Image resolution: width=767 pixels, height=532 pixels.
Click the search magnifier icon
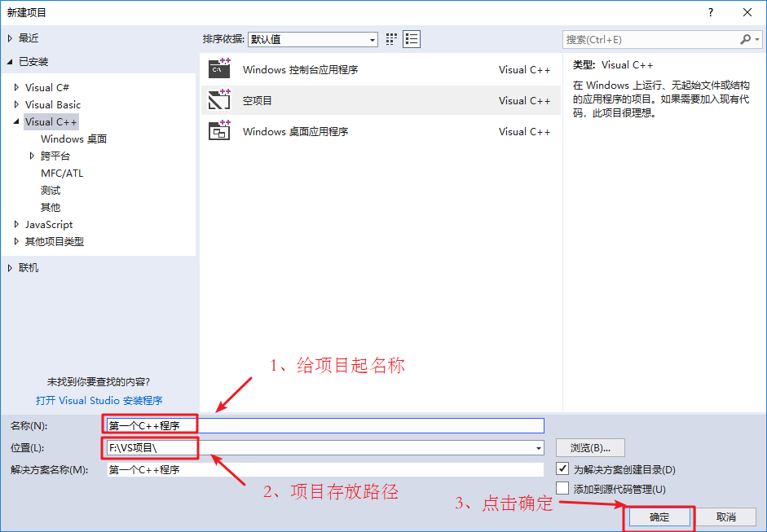point(746,39)
